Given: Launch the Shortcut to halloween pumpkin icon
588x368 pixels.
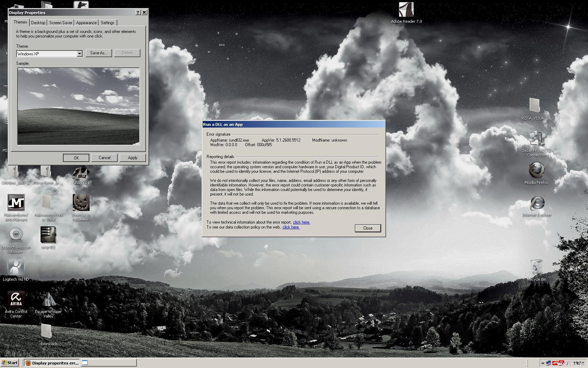Looking at the screenshot, I should pyautogui.click(x=81, y=208).
